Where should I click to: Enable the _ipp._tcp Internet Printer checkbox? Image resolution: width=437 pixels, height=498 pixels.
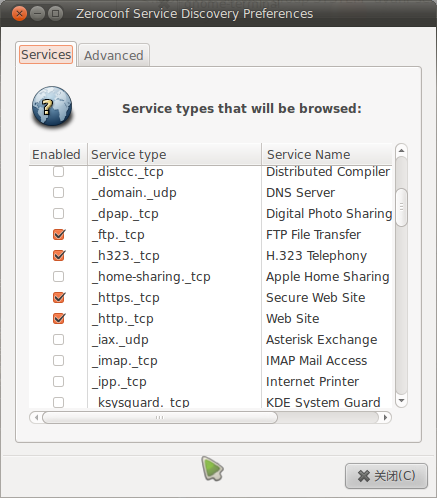coord(59,382)
